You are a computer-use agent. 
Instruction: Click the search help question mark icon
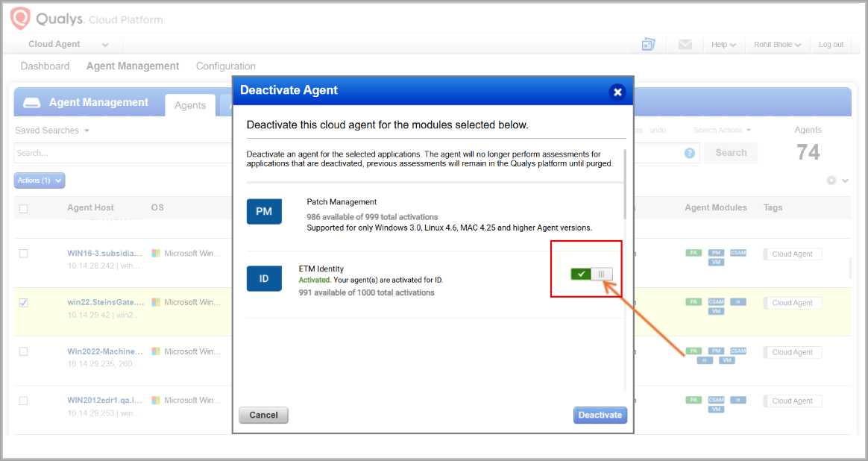pos(689,153)
